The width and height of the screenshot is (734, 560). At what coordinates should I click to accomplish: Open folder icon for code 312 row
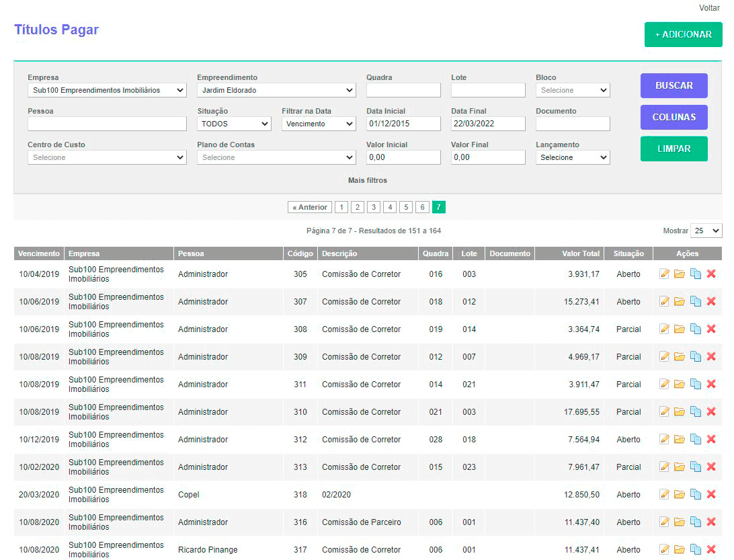pyautogui.click(x=680, y=440)
